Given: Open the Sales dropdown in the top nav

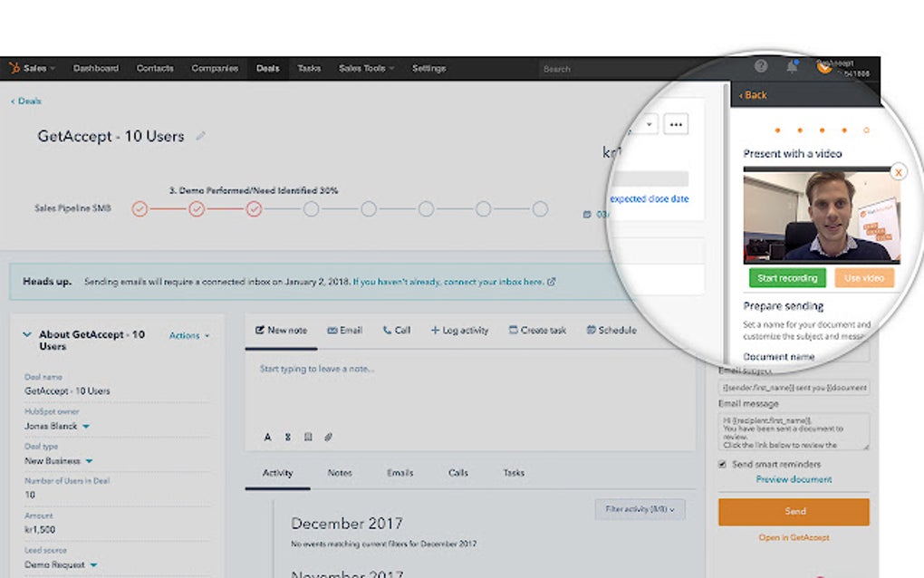Looking at the screenshot, I should tap(39, 68).
